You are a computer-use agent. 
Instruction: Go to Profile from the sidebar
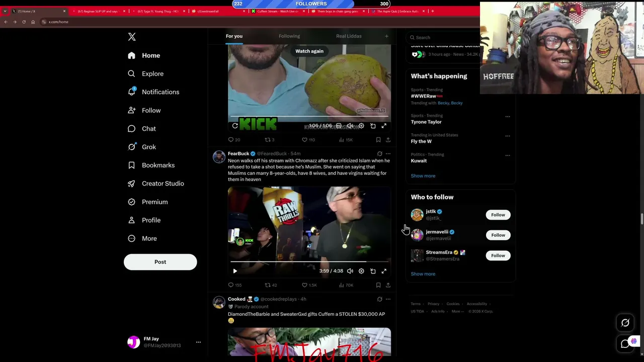(x=144, y=220)
